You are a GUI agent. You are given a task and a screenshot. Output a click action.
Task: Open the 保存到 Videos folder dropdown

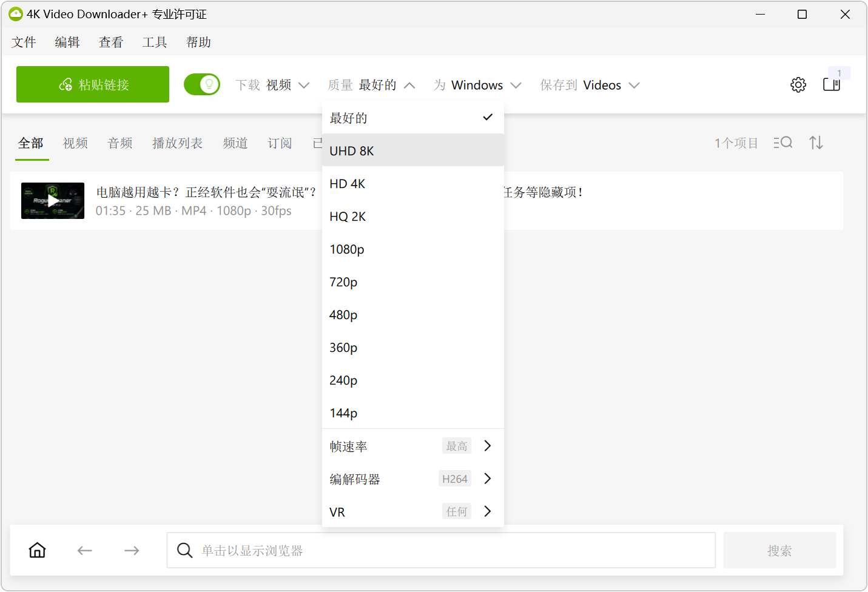coord(590,85)
